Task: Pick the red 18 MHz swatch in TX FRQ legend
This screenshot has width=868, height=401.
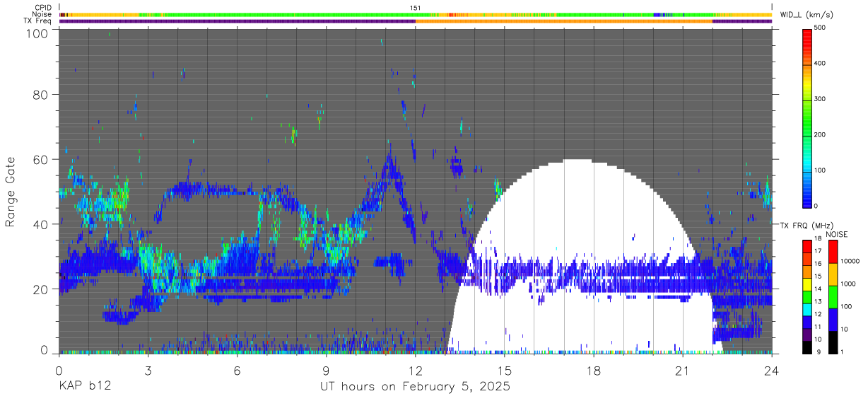Action: coord(807,247)
